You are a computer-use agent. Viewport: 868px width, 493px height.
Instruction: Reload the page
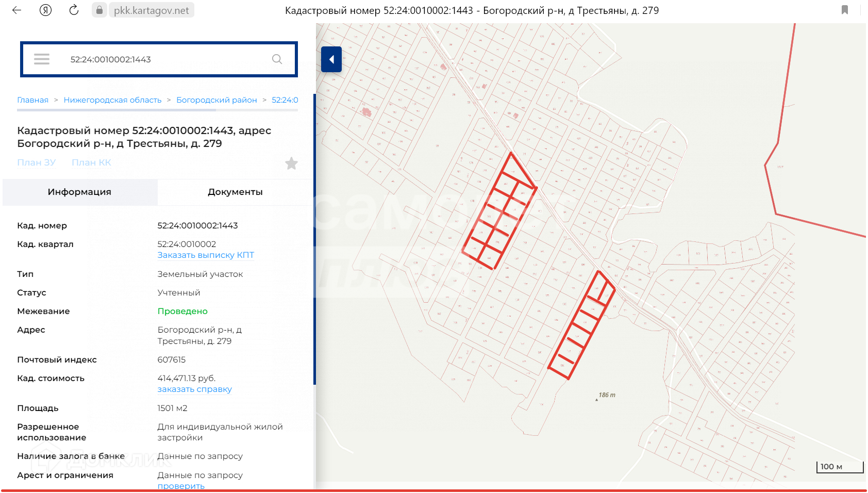[x=74, y=10]
